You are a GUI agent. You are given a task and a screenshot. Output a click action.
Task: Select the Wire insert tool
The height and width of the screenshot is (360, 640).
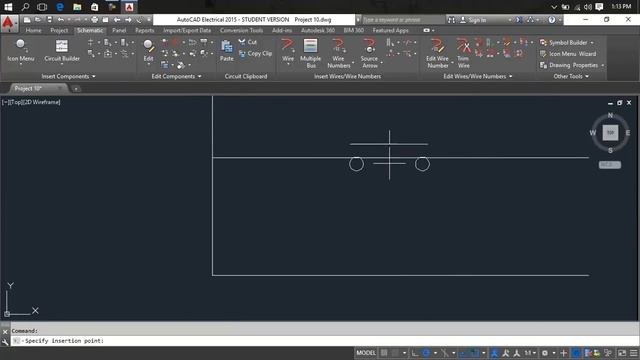tap(288, 51)
